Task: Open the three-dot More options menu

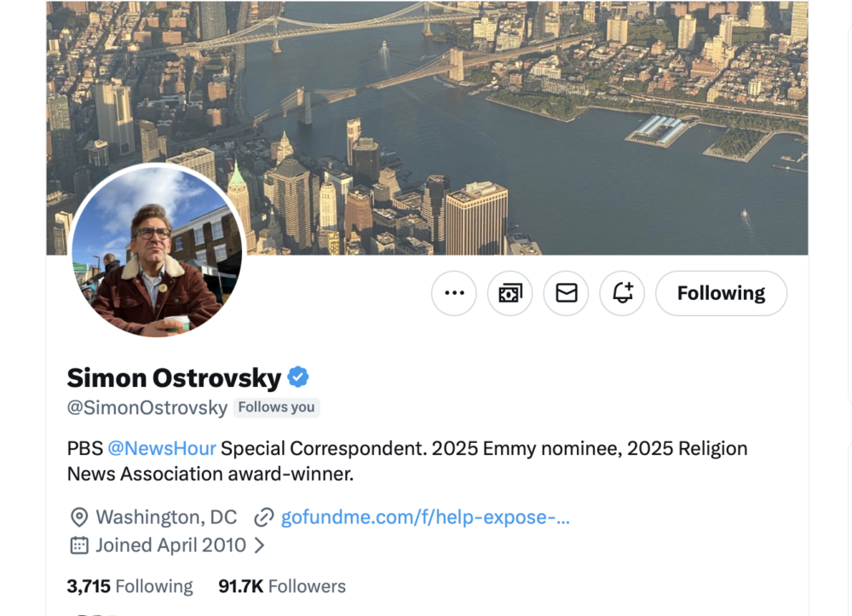Action: click(454, 293)
